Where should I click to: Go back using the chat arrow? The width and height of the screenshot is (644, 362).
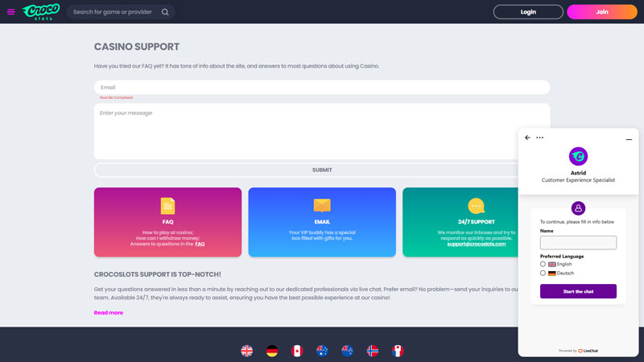click(x=528, y=138)
